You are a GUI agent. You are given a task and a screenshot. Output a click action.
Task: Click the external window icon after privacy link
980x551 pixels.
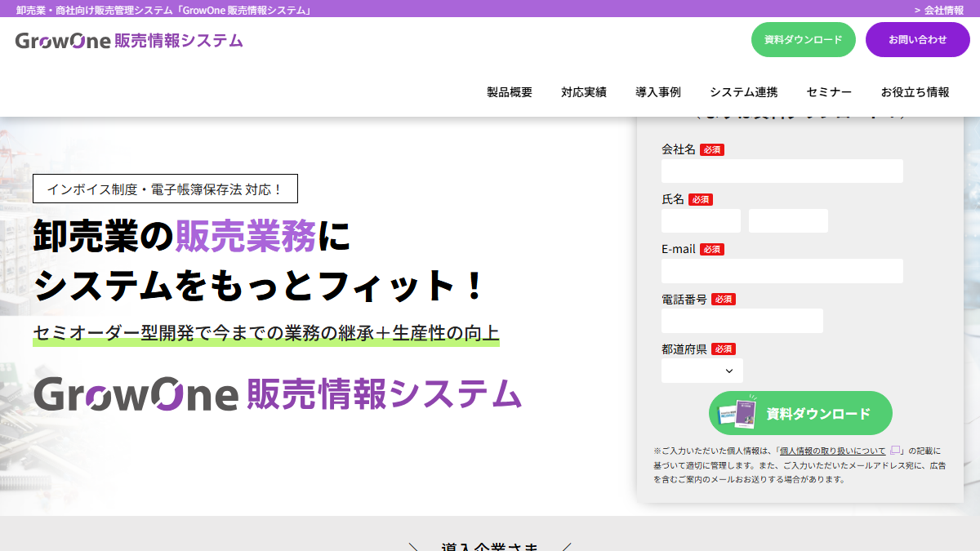pyautogui.click(x=895, y=451)
